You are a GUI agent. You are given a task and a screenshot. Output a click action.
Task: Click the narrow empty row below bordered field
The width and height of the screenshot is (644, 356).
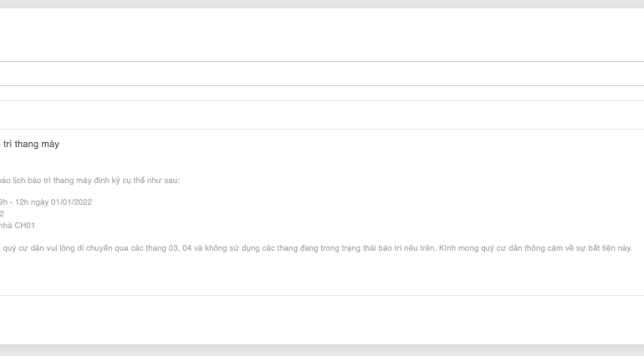click(x=322, y=93)
